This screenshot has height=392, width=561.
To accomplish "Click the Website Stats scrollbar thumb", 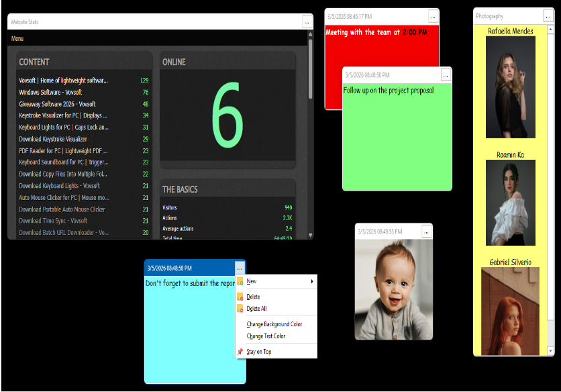I will coord(310,68).
